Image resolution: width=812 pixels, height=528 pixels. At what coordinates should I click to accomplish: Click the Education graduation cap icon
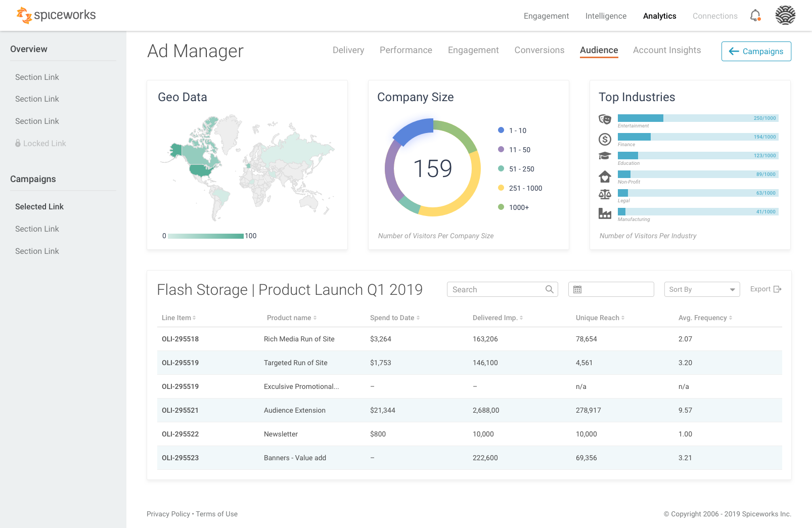click(605, 156)
